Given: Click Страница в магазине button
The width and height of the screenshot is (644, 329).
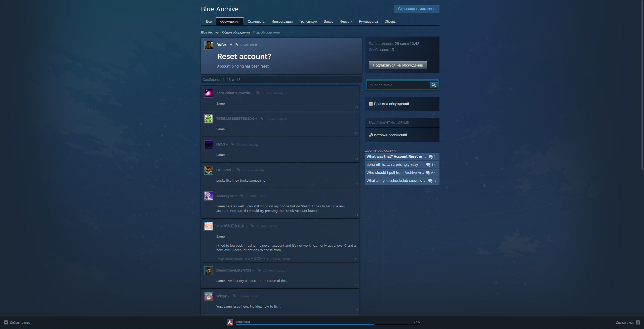Looking at the screenshot, I should (x=416, y=9).
